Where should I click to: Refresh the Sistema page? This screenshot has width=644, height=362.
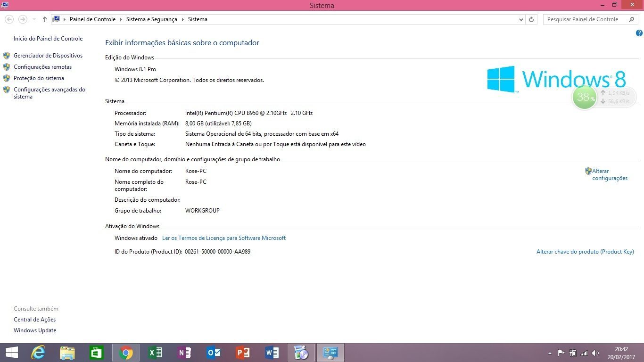click(x=531, y=19)
